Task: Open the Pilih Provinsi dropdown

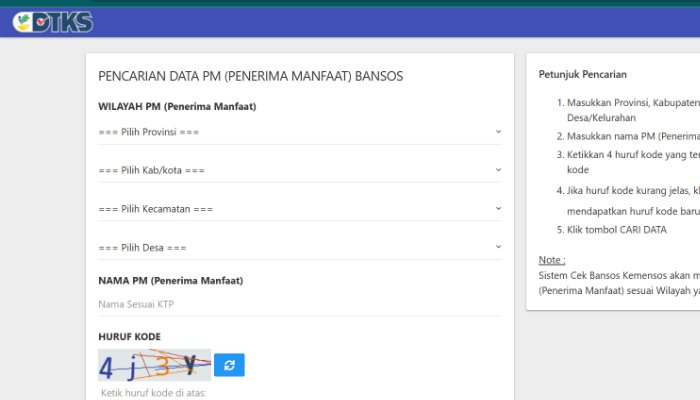Action: coord(300,132)
